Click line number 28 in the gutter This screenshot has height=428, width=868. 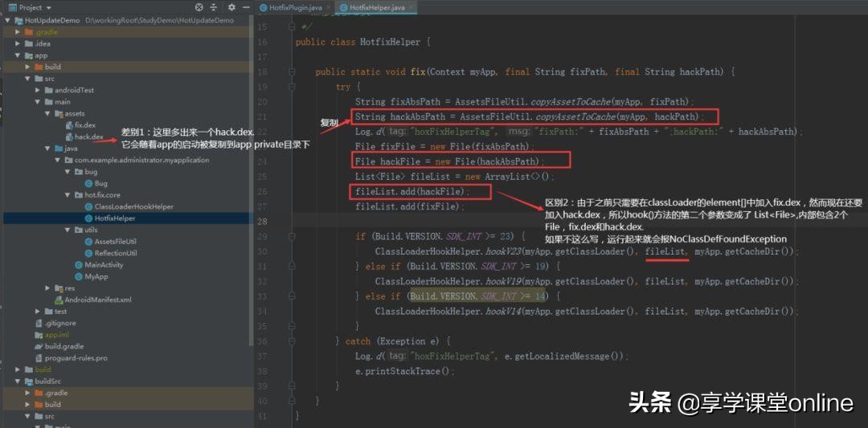click(263, 221)
